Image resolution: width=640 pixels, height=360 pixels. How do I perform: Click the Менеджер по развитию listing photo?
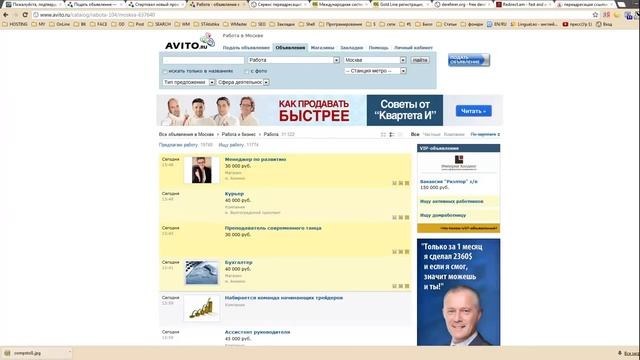[x=202, y=170]
